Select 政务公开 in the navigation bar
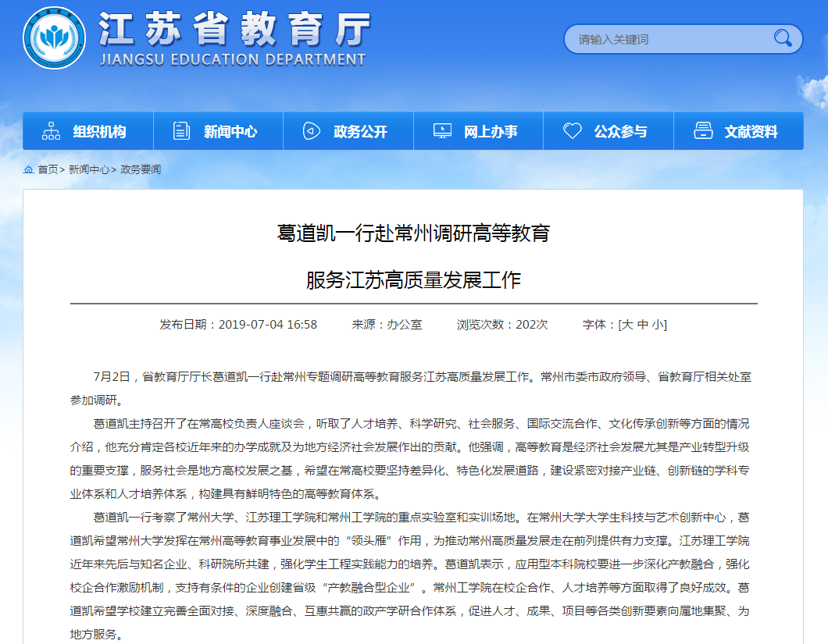This screenshot has width=828, height=644. (x=360, y=132)
